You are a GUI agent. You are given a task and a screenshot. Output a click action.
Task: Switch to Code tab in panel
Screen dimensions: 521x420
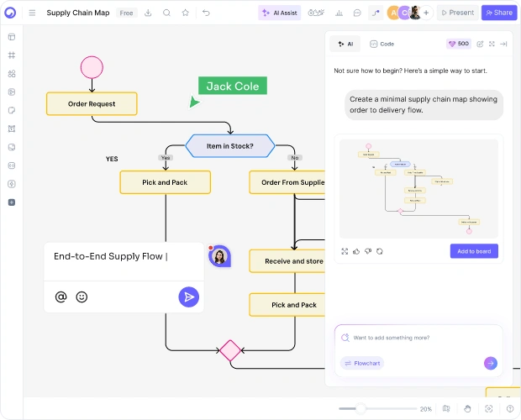(382, 44)
